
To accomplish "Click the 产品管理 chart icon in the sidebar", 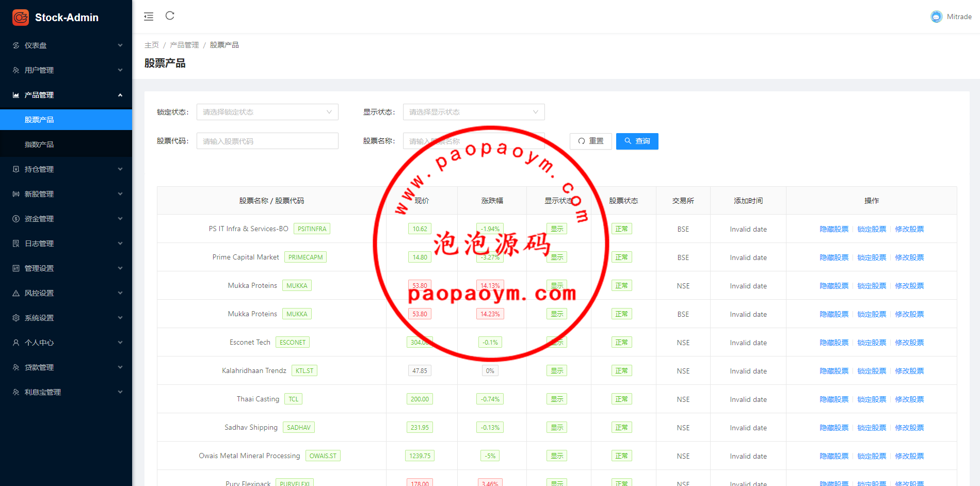I will 16,95.
